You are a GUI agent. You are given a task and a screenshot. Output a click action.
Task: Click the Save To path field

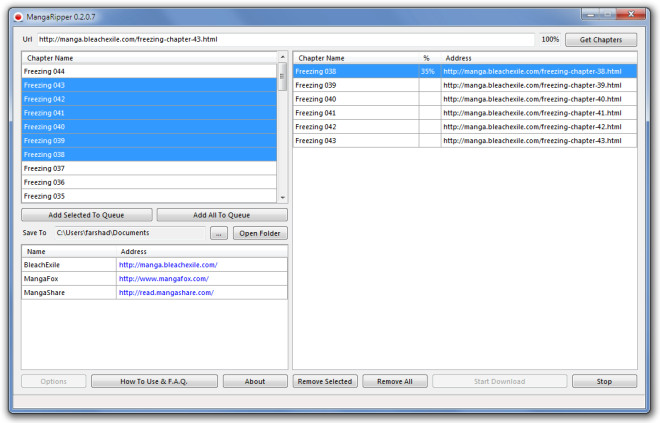(130, 233)
